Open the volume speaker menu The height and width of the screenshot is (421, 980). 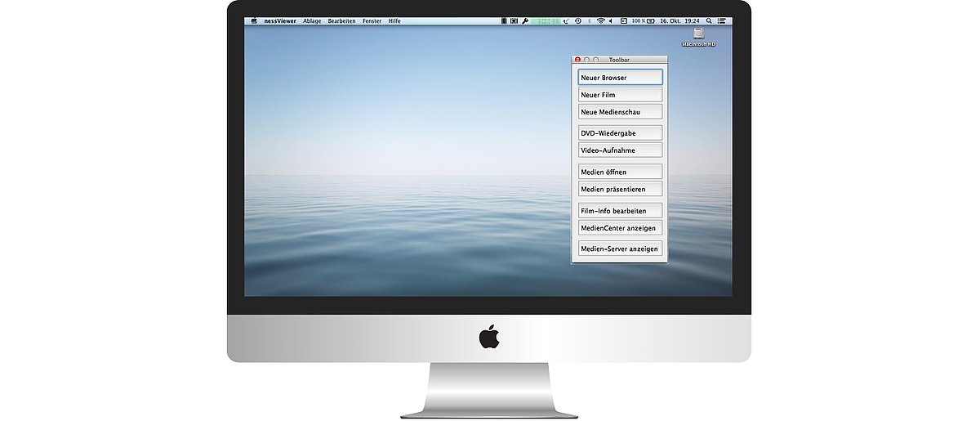tap(612, 20)
